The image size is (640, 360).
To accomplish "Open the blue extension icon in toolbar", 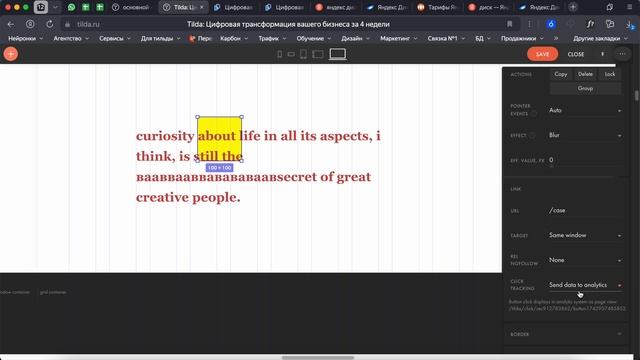I will tap(551, 24).
